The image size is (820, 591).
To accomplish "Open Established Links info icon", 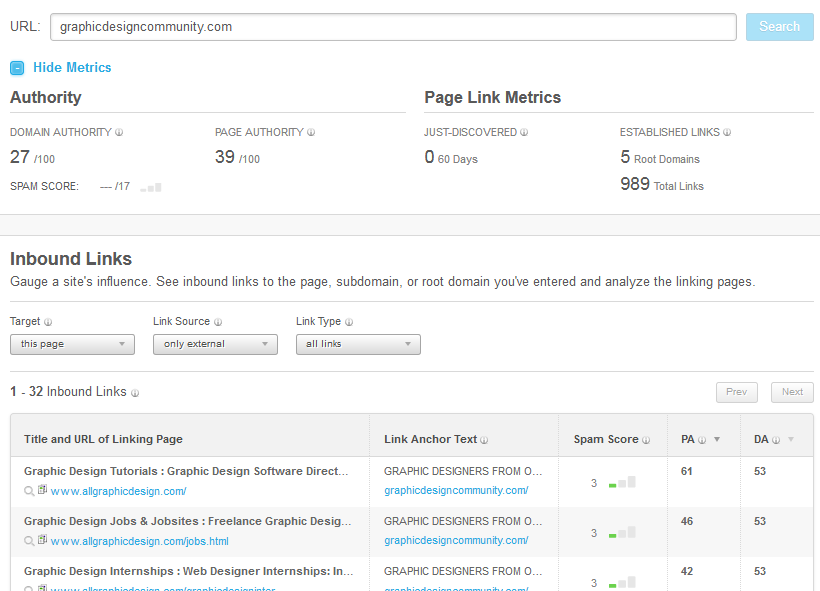I will point(727,132).
